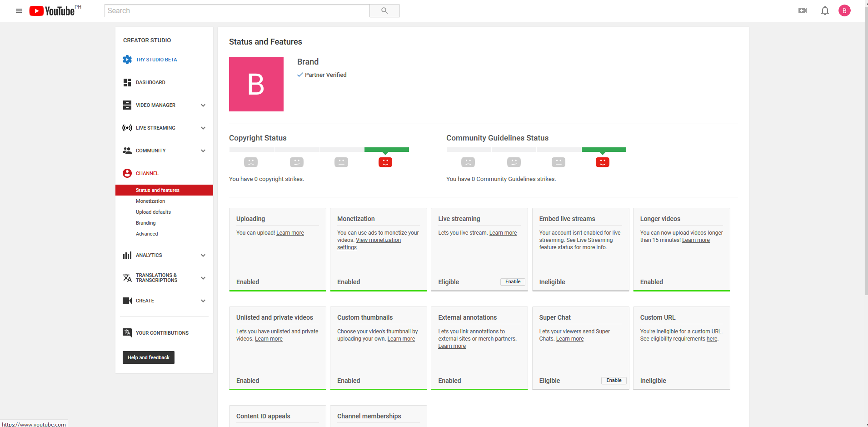Open Your Contributions page
Screen dimensions: 868x427
tap(162, 333)
